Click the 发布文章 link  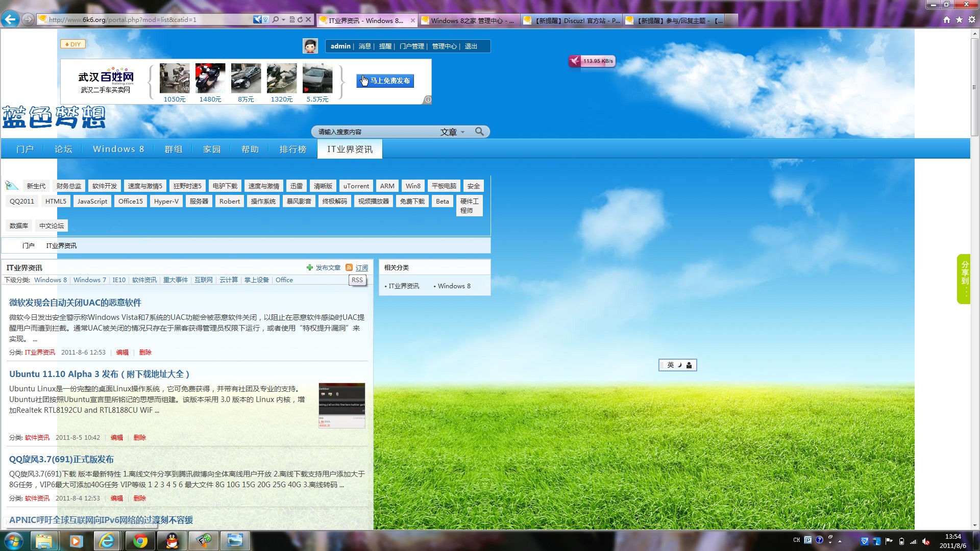(x=328, y=267)
